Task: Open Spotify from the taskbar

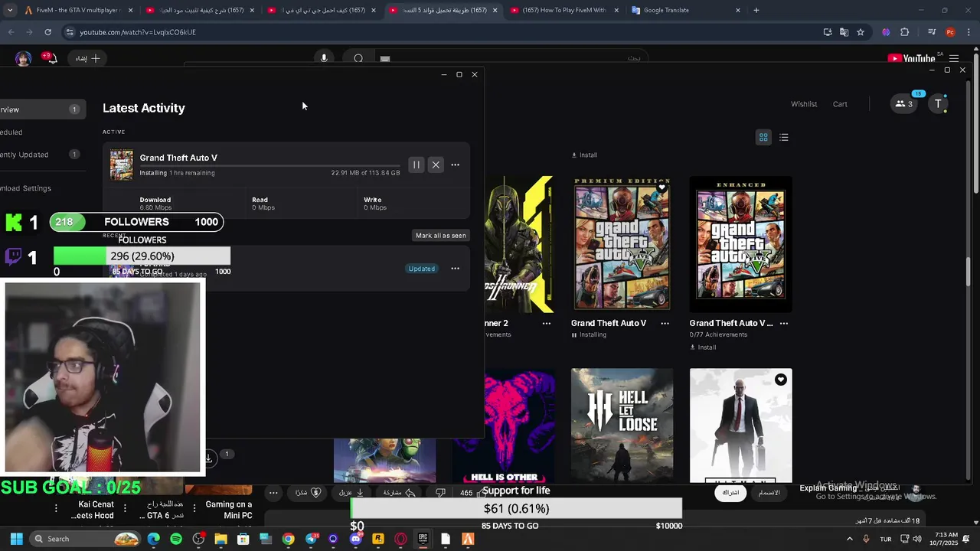Action: click(176, 539)
